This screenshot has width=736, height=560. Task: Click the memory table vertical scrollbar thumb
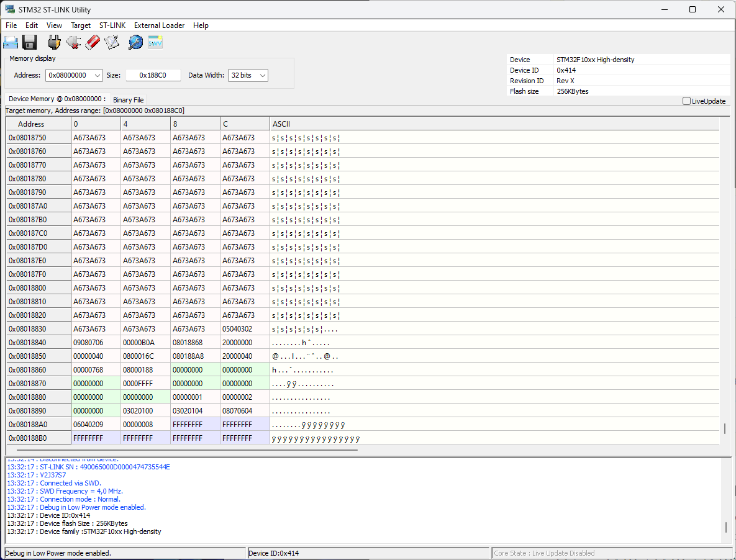[x=725, y=428]
